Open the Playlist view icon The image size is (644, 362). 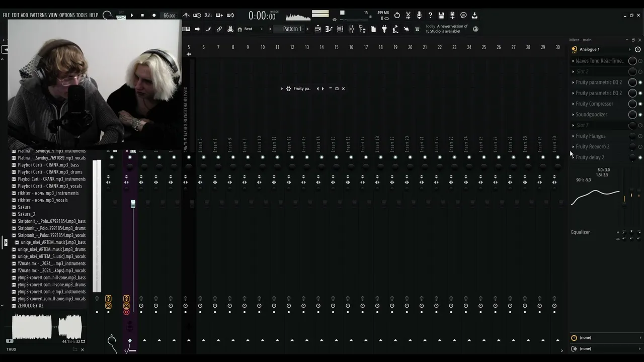click(318, 29)
